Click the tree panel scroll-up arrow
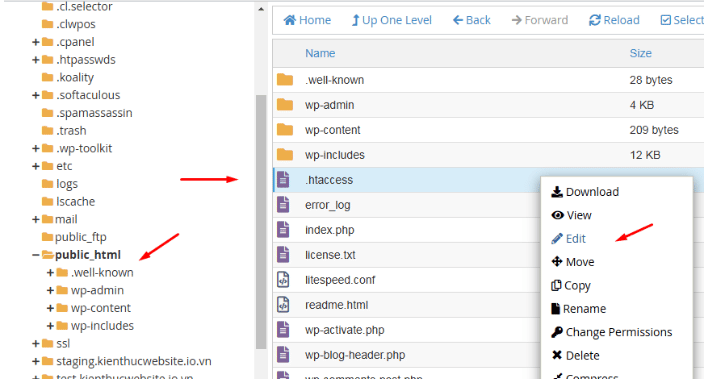Screen dimensions: 710x386 (x=261, y=9)
